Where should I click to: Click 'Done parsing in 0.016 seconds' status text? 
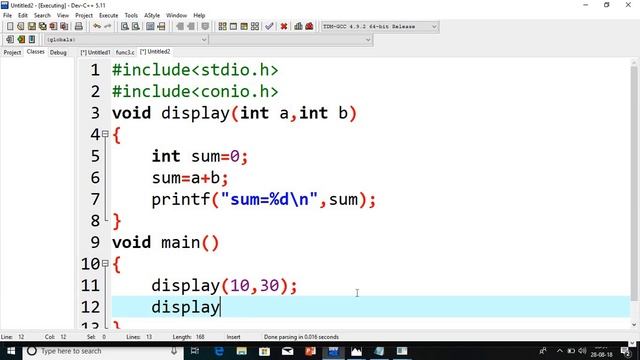point(301,337)
